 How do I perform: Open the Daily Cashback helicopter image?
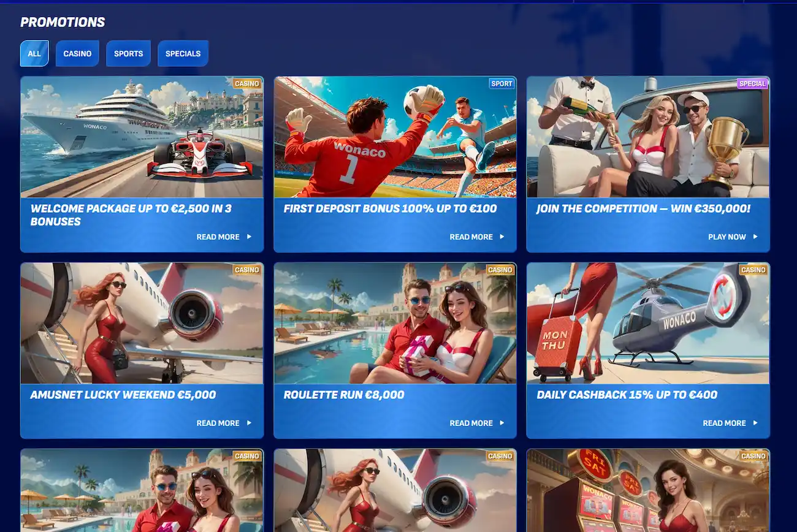point(648,323)
